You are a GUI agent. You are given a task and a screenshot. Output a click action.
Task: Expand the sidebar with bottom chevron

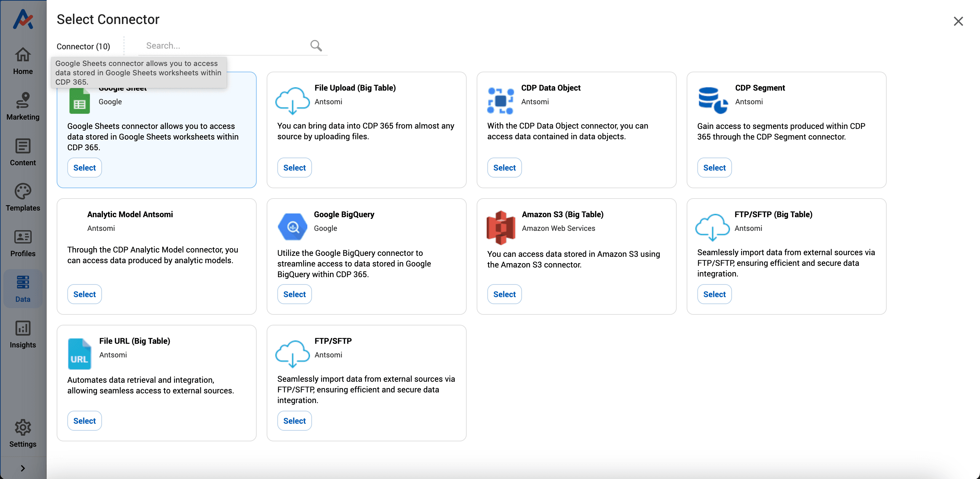(23, 468)
